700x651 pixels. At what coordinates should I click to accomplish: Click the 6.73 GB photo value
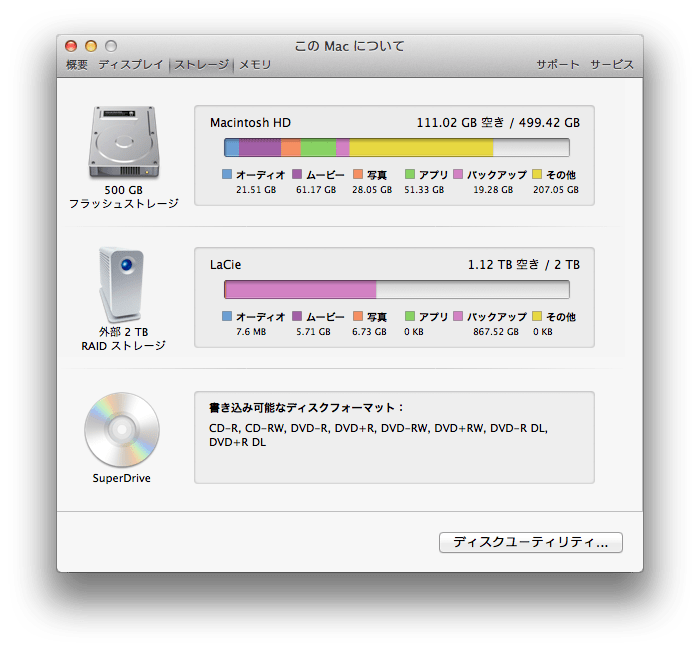(369, 332)
